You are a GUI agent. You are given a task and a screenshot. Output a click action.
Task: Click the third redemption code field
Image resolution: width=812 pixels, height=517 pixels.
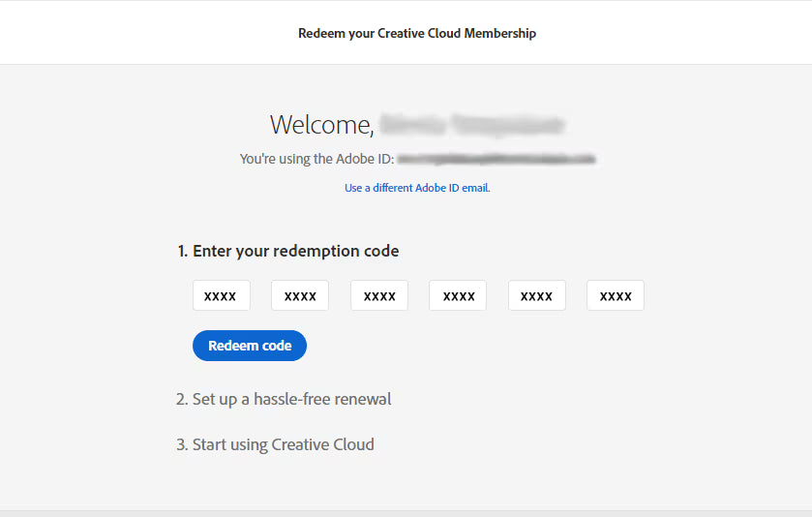click(x=379, y=295)
